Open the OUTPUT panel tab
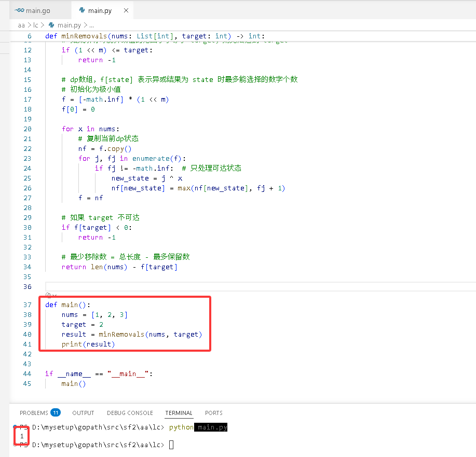 point(83,413)
